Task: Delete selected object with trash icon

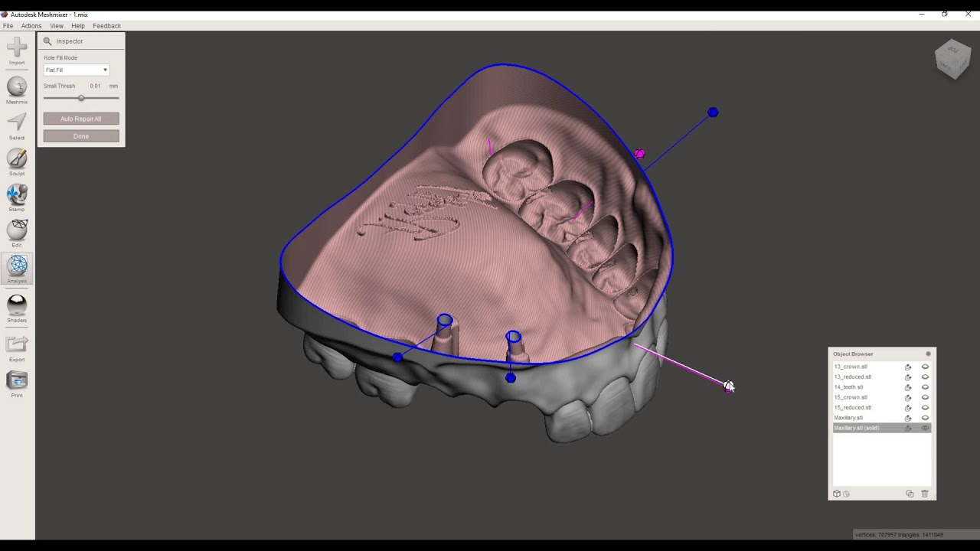Action: click(x=924, y=494)
